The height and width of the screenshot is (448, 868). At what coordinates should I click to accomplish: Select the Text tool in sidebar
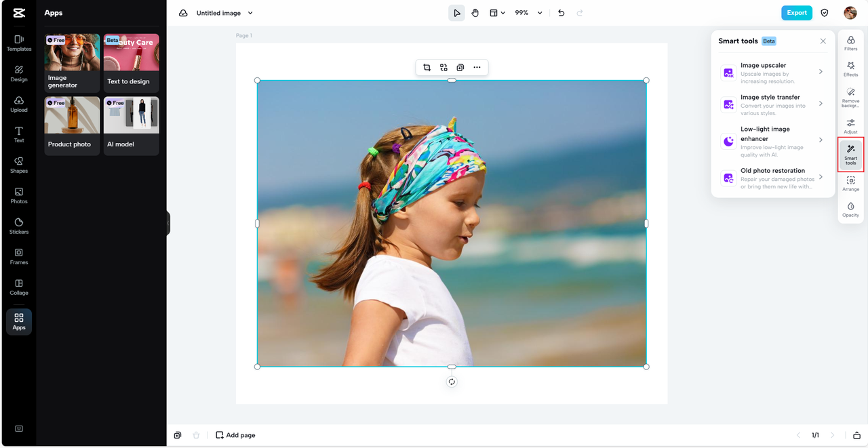[19, 135]
